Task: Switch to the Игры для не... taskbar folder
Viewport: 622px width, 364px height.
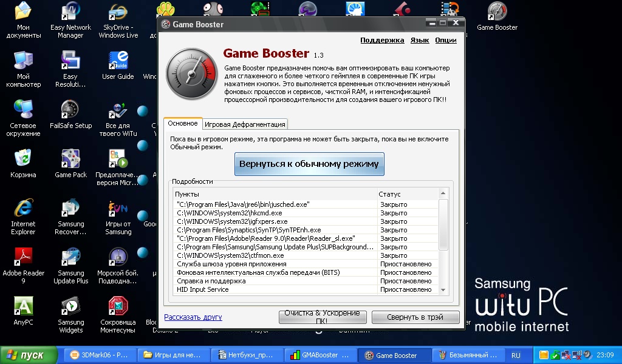Action: (173, 355)
